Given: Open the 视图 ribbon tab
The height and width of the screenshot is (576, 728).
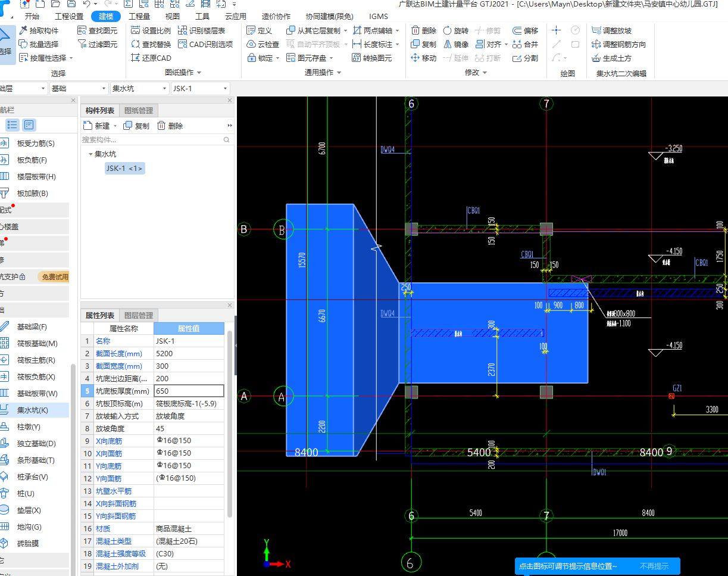Looking at the screenshot, I should point(172,16).
